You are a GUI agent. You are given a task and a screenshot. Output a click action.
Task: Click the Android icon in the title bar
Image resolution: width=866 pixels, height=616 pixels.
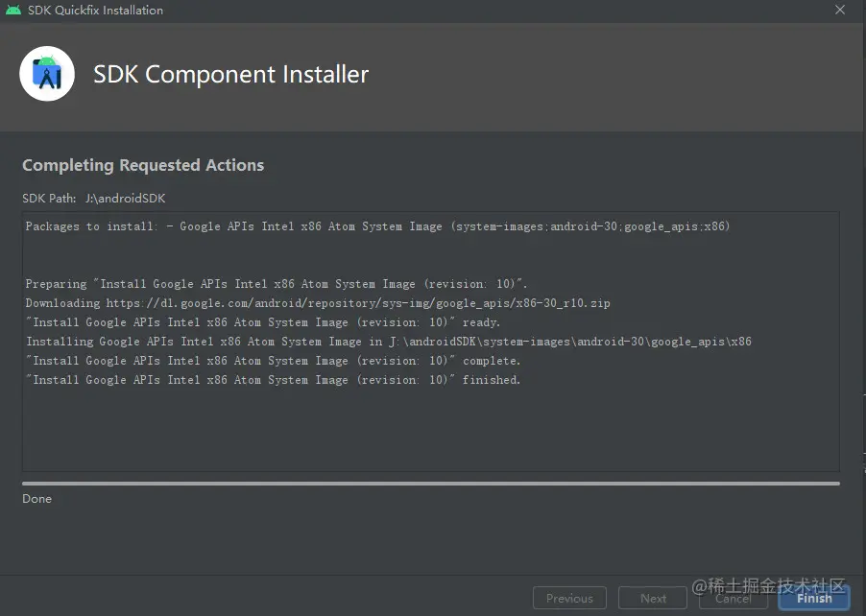[x=13, y=11]
